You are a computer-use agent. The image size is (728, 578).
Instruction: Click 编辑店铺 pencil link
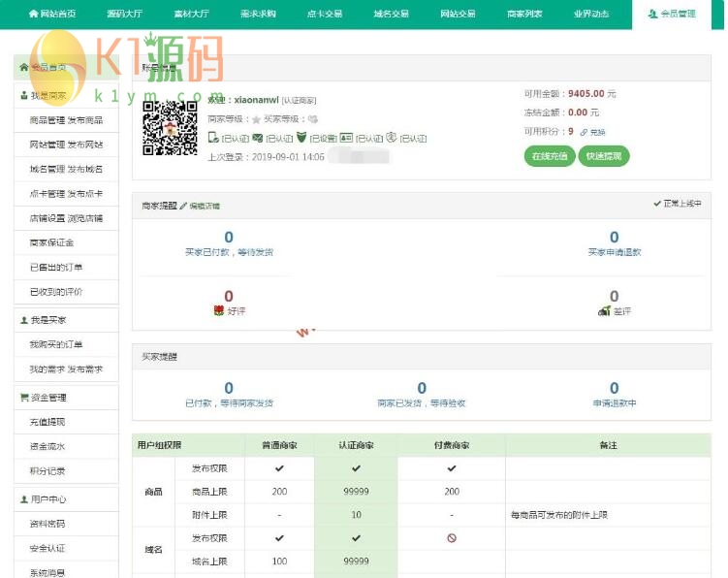[x=200, y=206]
